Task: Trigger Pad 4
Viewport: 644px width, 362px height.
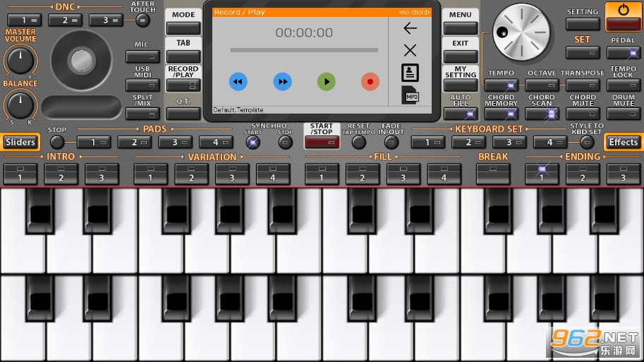Action: pyautogui.click(x=216, y=142)
